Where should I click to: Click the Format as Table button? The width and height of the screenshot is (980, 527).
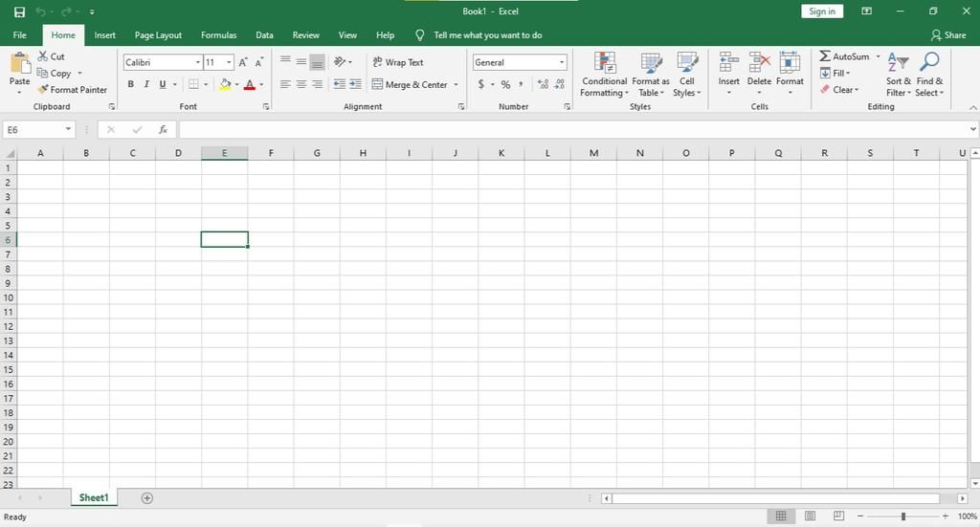click(x=651, y=75)
